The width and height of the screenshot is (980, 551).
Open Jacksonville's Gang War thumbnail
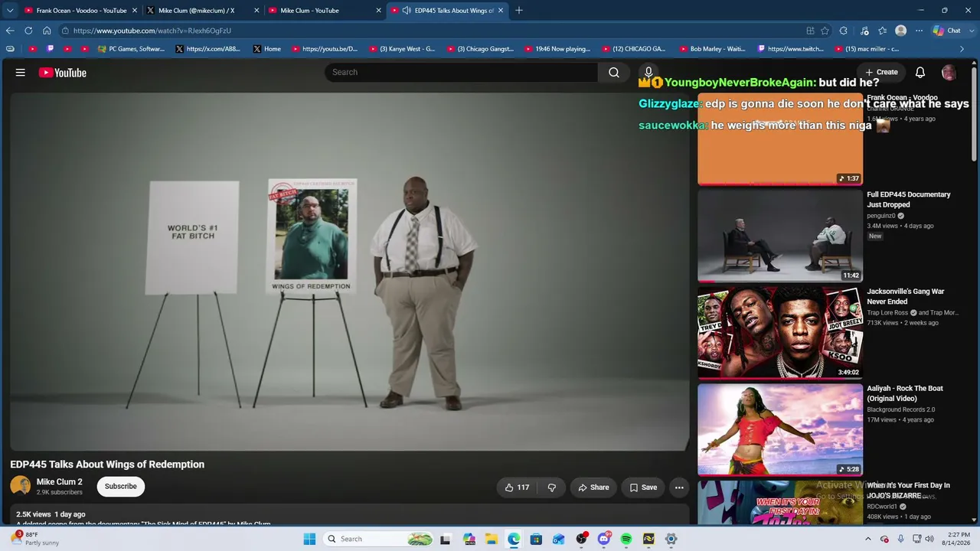pyautogui.click(x=780, y=333)
